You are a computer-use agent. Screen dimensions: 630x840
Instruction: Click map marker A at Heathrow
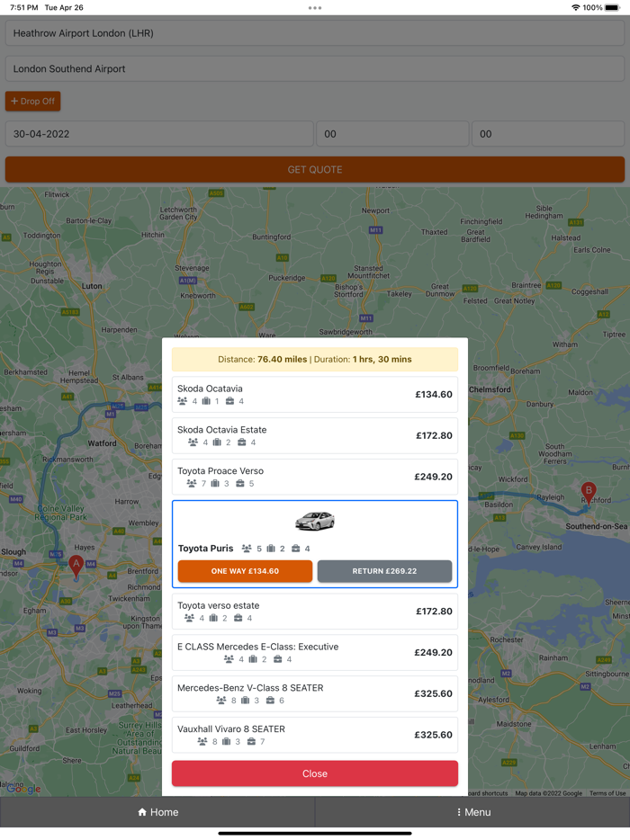(x=76, y=567)
